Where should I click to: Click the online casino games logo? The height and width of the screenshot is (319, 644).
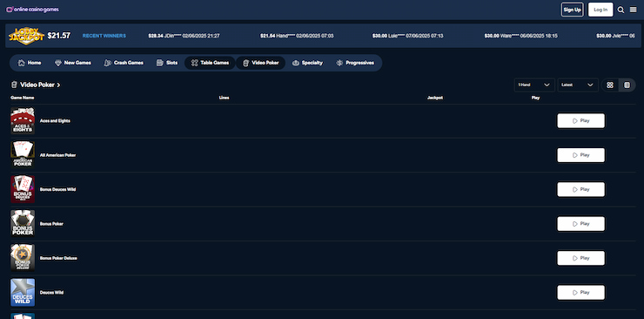(x=32, y=10)
